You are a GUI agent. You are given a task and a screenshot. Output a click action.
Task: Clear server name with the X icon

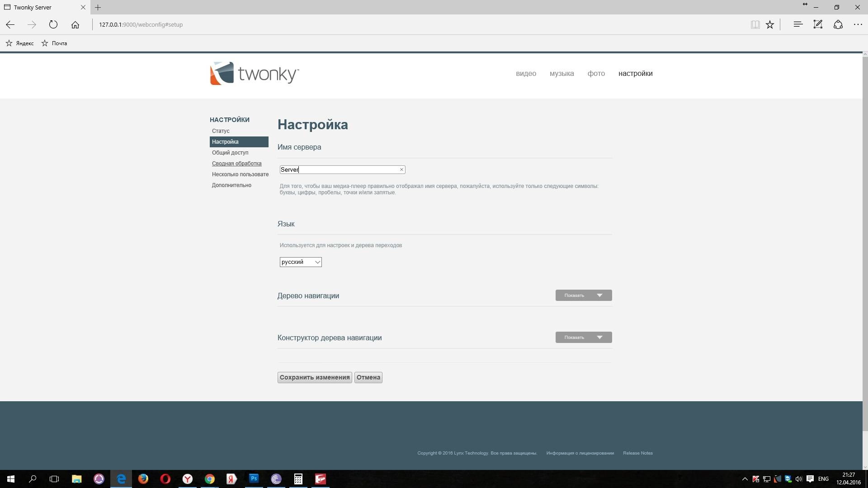(x=401, y=169)
